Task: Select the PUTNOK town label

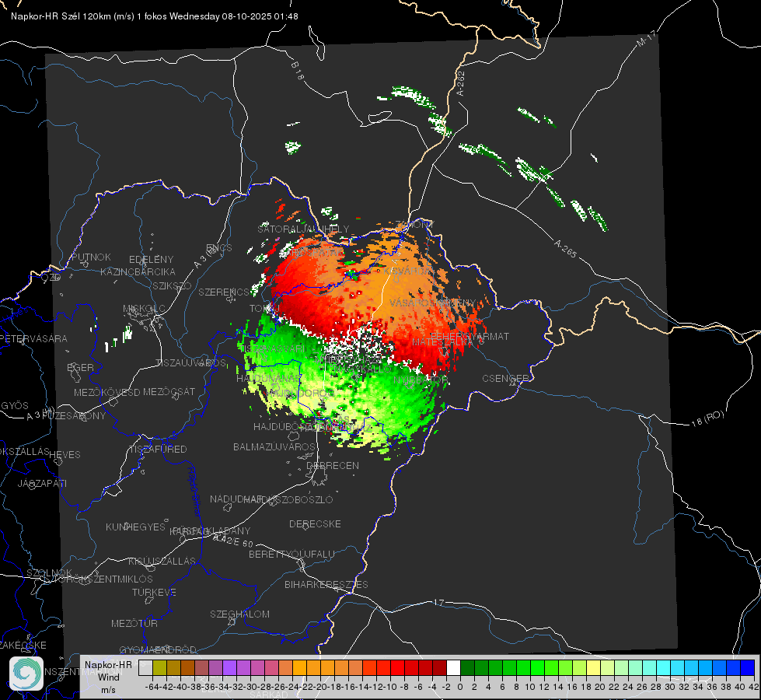Action: click(91, 257)
